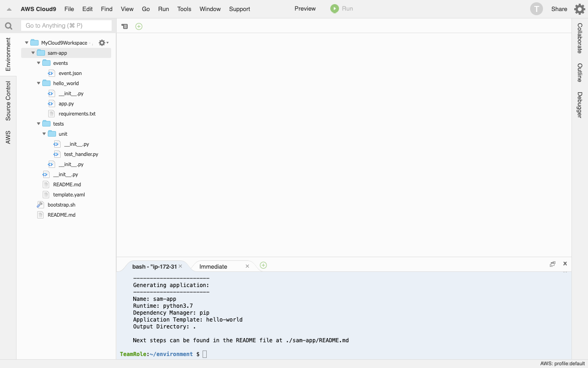
Task: Open the File menu
Action: click(x=69, y=9)
